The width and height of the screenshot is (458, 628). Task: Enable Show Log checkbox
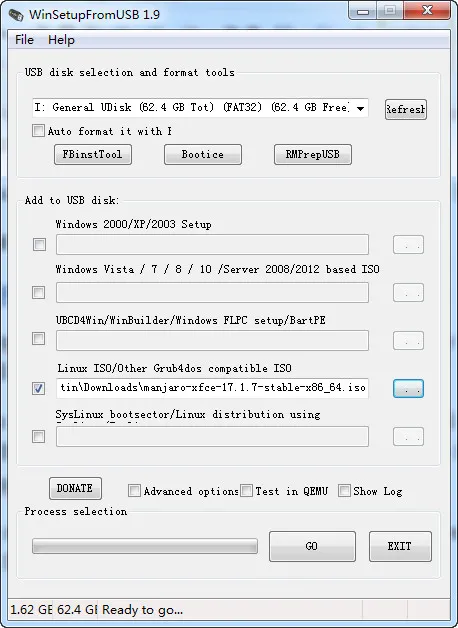click(x=344, y=490)
